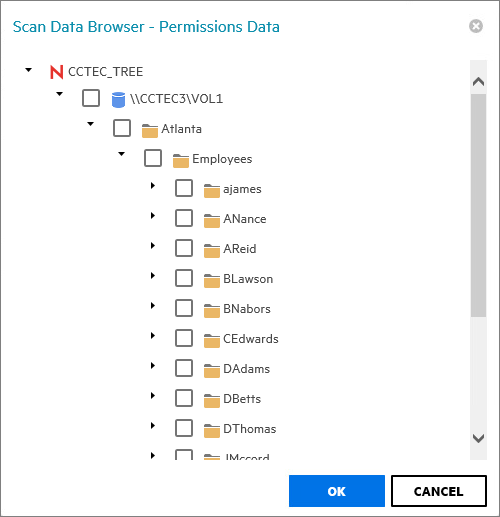Click the BLawson folder icon
The width and height of the screenshot is (500, 517).
click(212, 280)
